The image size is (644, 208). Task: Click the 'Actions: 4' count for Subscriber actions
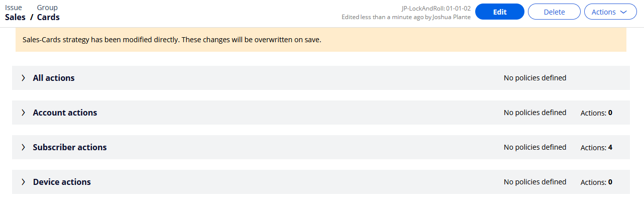(x=596, y=148)
